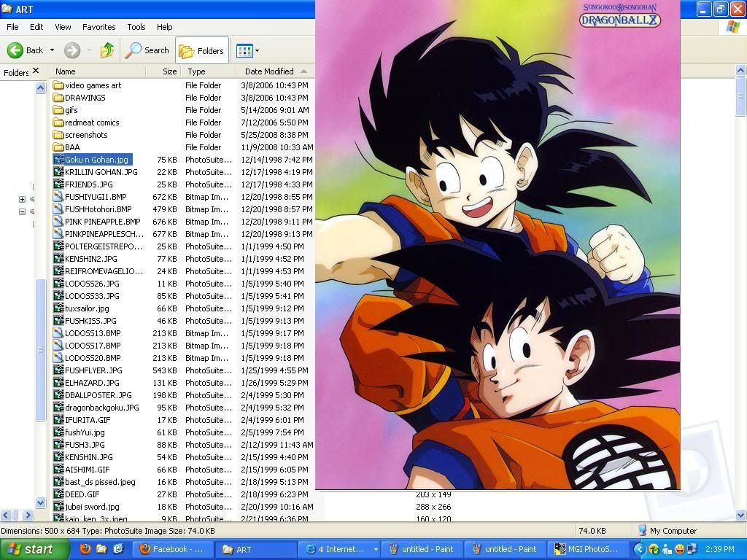Click 'My Computer' zone in the status bar
This screenshot has width=747, height=560.
click(x=667, y=531)
